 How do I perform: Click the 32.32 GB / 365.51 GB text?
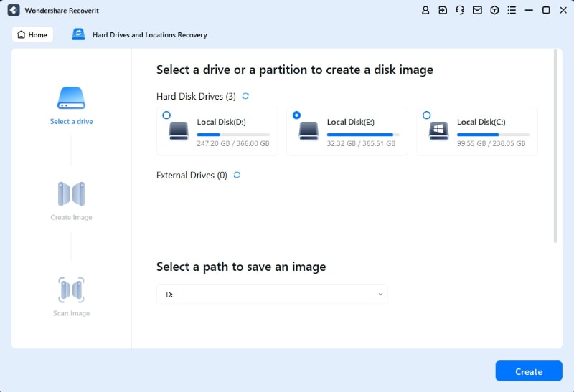point(361,144)
